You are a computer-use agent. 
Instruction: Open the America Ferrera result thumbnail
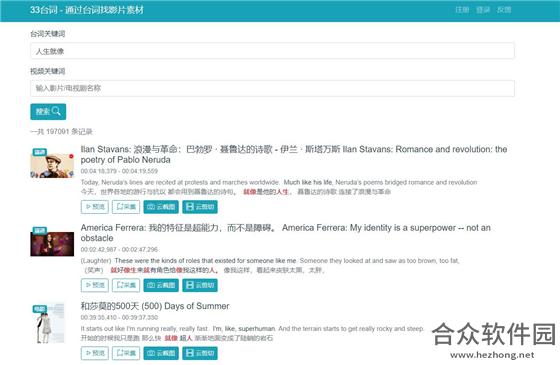pyautogui.click(x=52, y=244)
